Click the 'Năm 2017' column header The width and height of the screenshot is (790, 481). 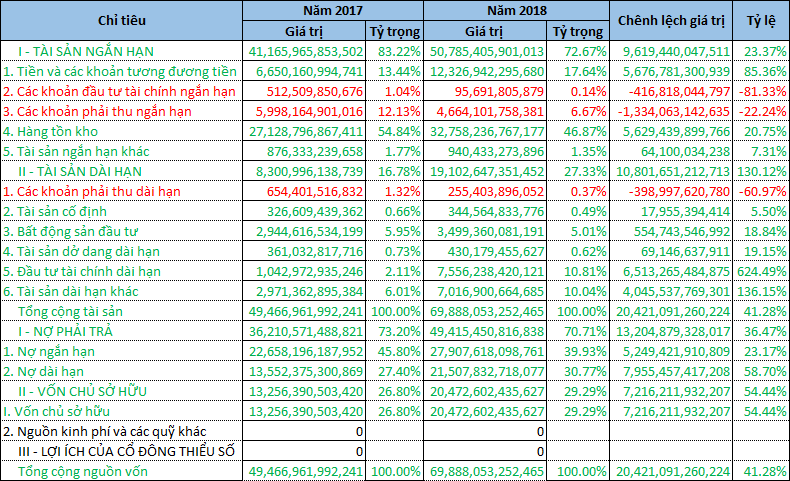tap(333, 11)
